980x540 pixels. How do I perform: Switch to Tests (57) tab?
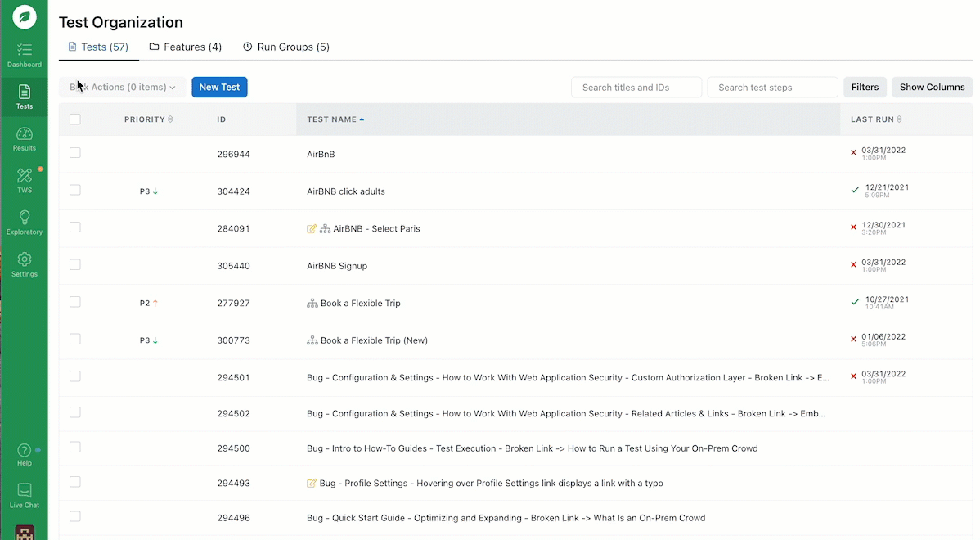tap(99, 47)
